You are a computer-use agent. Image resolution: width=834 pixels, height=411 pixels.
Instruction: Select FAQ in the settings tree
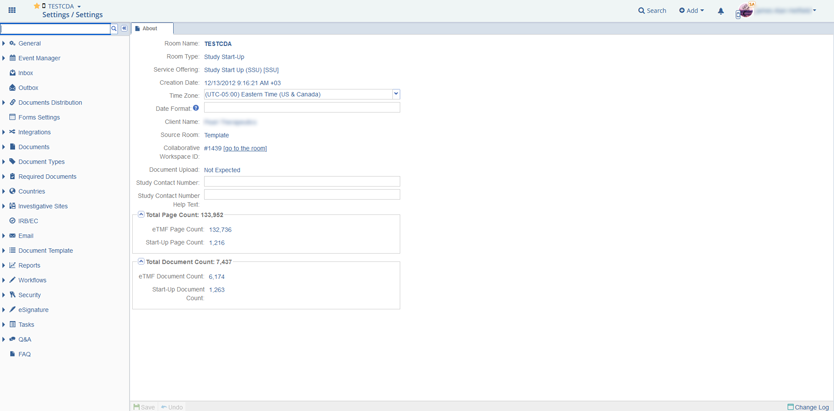click(x=24, y=354)
